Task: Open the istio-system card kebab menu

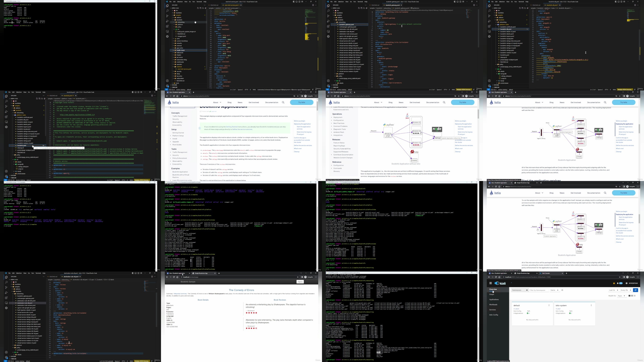Action: tap(591, 305)
